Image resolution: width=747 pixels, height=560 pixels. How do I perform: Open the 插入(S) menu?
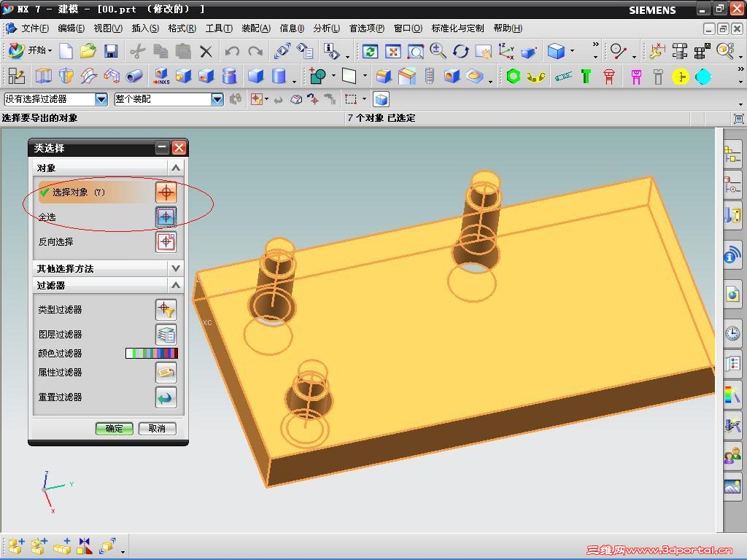pos(145,28)
